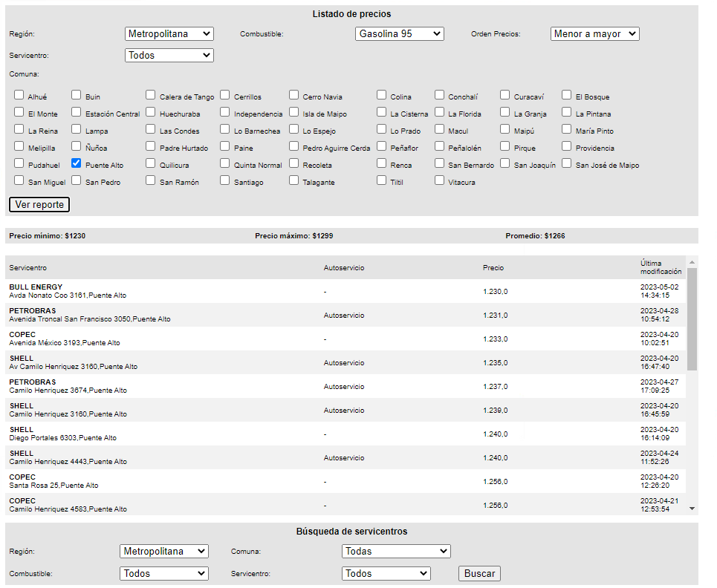
Task: Enable the Curacaví checkbox
Action: tap(505, 94)
